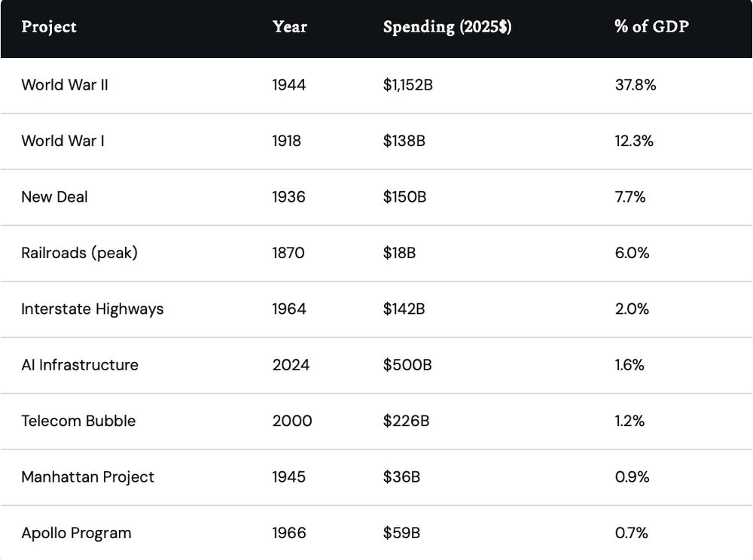This screenshot has height=560, width=753.
Task: Select the Telecom Bubble project cell
Action: tap(78, 421)
